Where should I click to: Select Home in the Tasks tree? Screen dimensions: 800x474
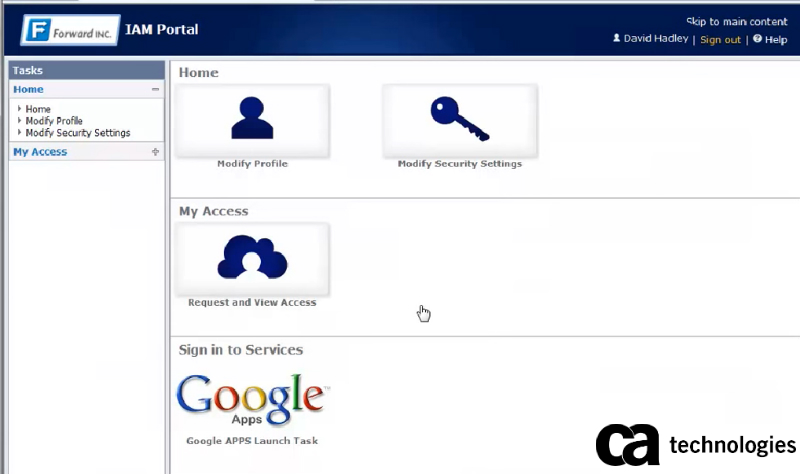pyautogui.click(x=38, y=109)
